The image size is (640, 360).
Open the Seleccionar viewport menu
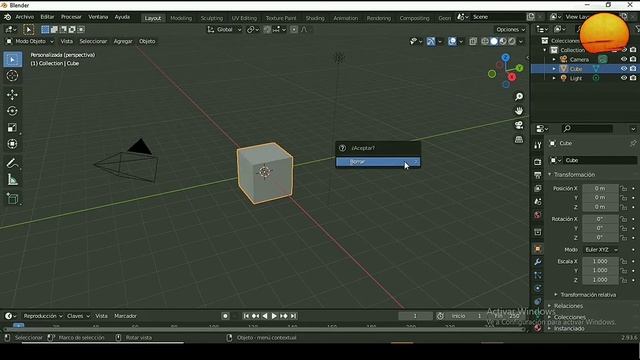pyautogui.click(x=93, y=41)
